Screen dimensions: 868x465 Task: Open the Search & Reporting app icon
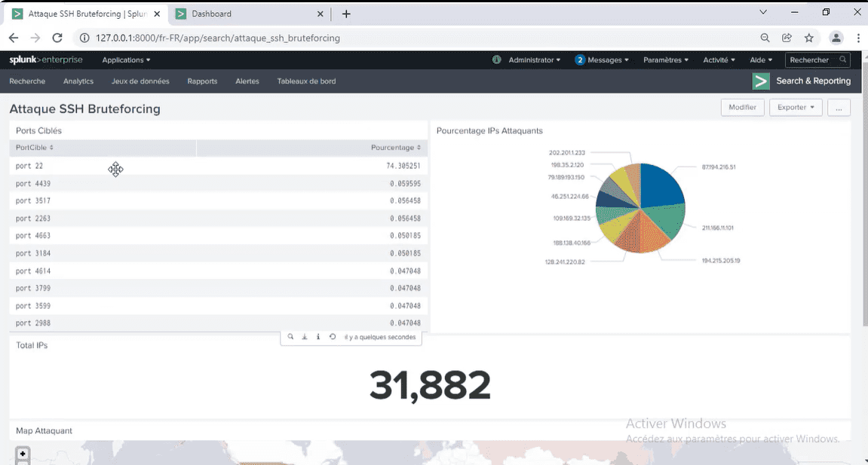[761, 81]
